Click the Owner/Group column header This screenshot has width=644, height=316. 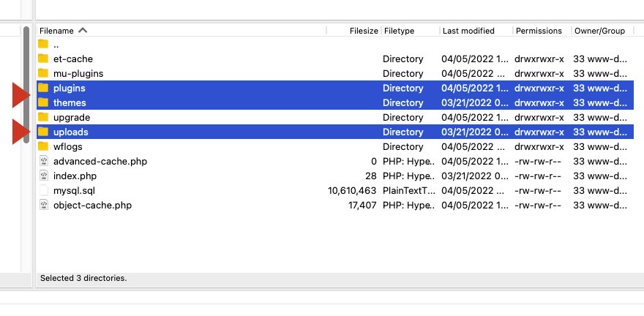600,31
